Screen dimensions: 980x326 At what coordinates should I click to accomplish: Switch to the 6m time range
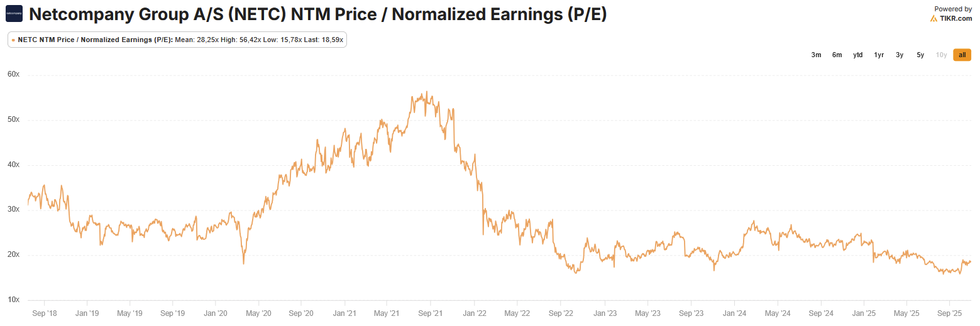point(837,55)
